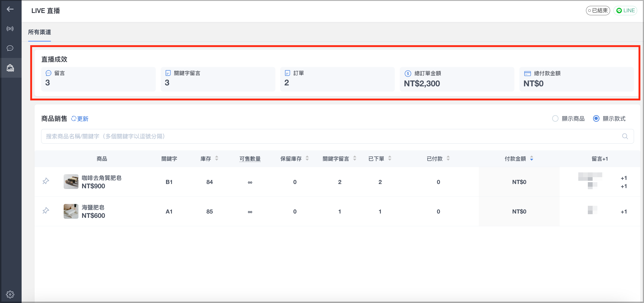Sort by 關鍵字留言 column arrows
This screenshot has width=644, height=303.
pos(355,158)
